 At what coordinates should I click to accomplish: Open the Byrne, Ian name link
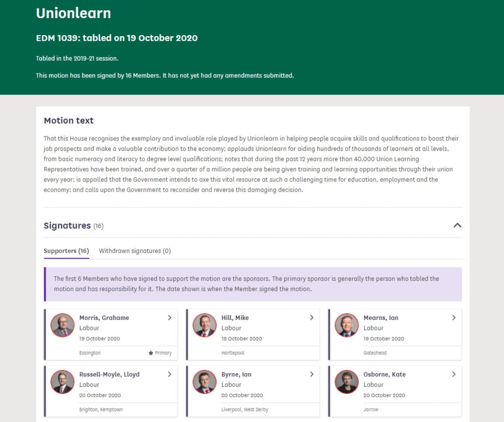(x=236, y=375)
